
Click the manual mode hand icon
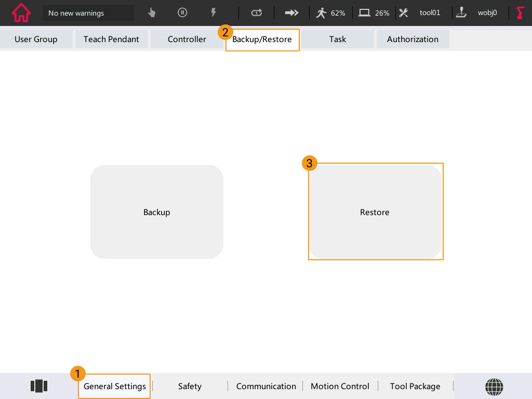[152, 13]
